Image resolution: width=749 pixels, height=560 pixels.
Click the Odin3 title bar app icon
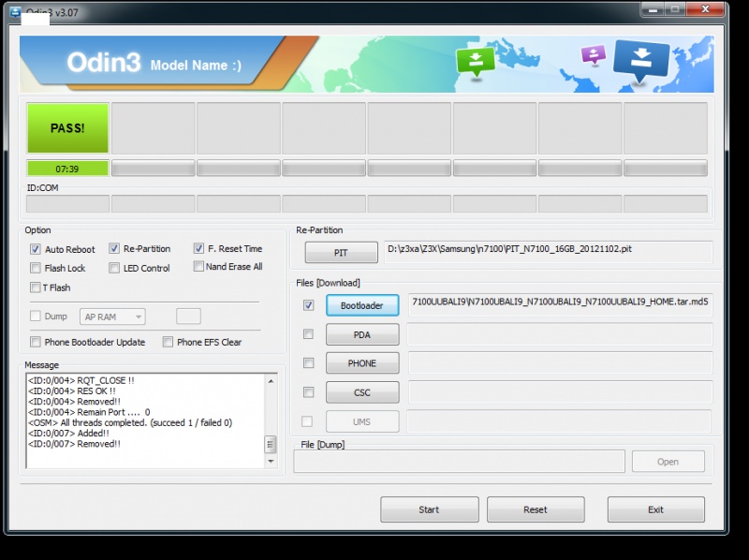[x=15, y=12]
